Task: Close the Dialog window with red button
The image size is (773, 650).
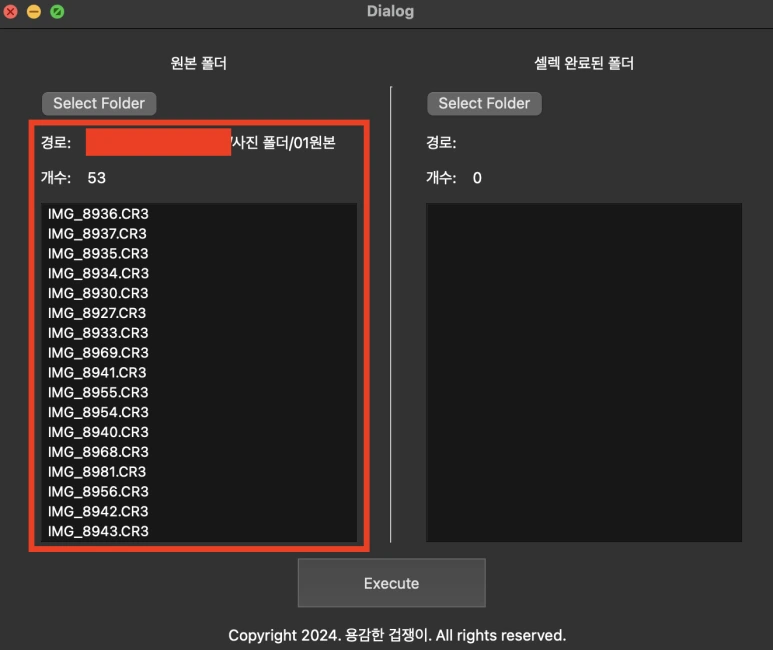Action: [x=10, y=11]
